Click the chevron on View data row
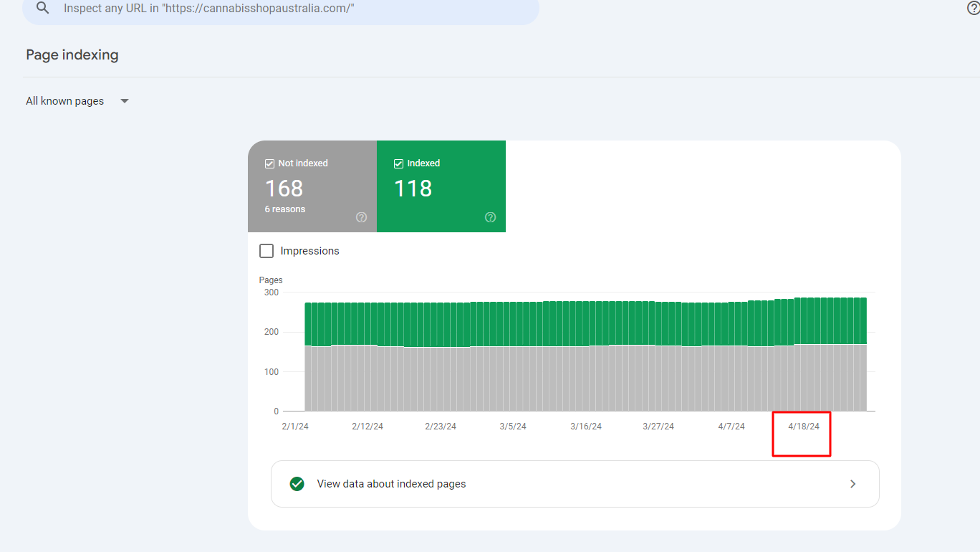 coord(852,484)
